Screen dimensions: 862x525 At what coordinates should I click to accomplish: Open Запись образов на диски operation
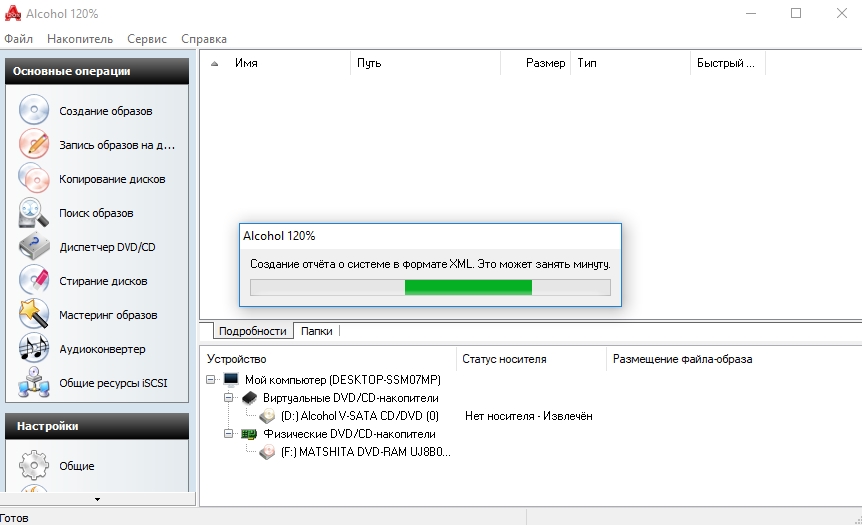pos(117,145)
